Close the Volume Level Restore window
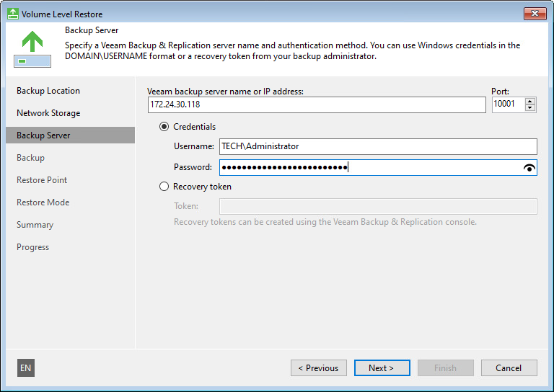Screen dimensions: 554x392 click(x=535, y=14)
